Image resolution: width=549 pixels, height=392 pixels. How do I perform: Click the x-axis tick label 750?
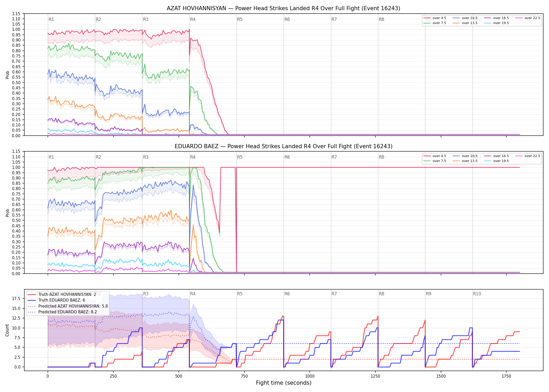click(x=244, y=376)
